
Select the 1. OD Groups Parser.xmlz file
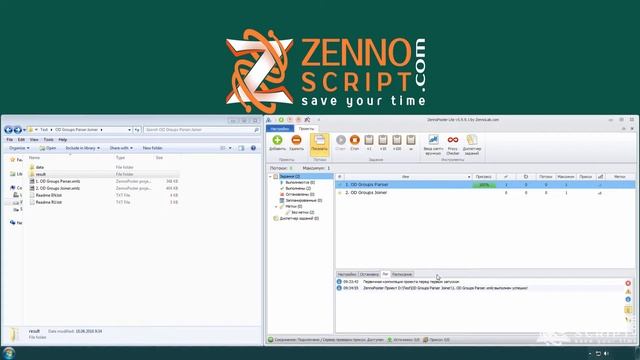[x=58, y=181]
